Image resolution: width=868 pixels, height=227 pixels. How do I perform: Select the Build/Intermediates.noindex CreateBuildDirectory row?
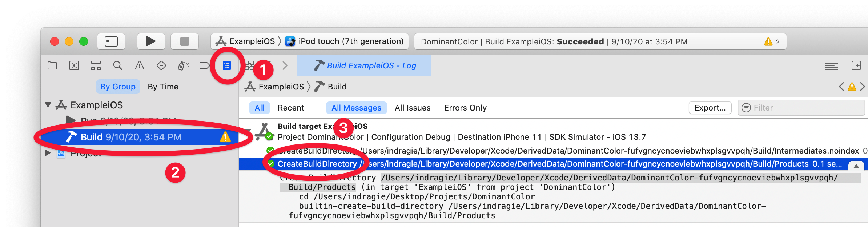pos(553,151)
